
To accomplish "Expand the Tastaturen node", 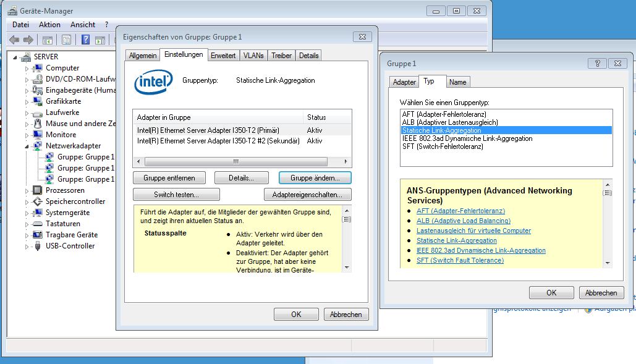I will pyautogui.click(x=27, y=224).
